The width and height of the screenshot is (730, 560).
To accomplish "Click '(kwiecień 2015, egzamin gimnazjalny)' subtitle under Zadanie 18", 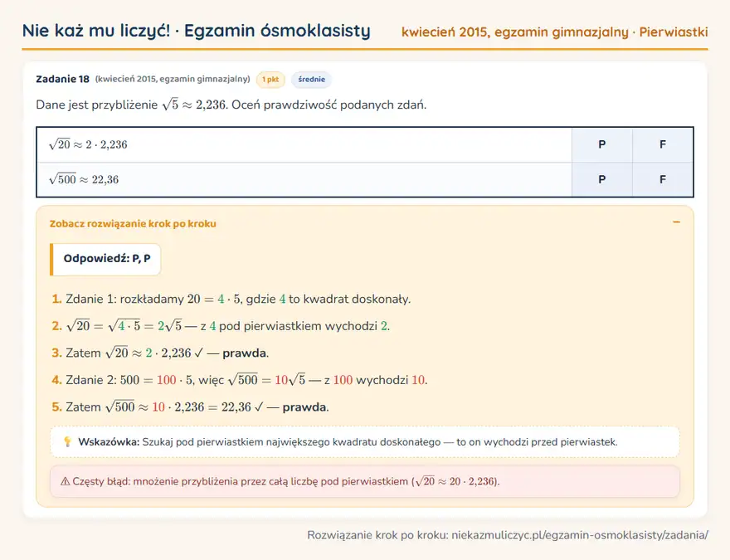I will tap(173, 79).
